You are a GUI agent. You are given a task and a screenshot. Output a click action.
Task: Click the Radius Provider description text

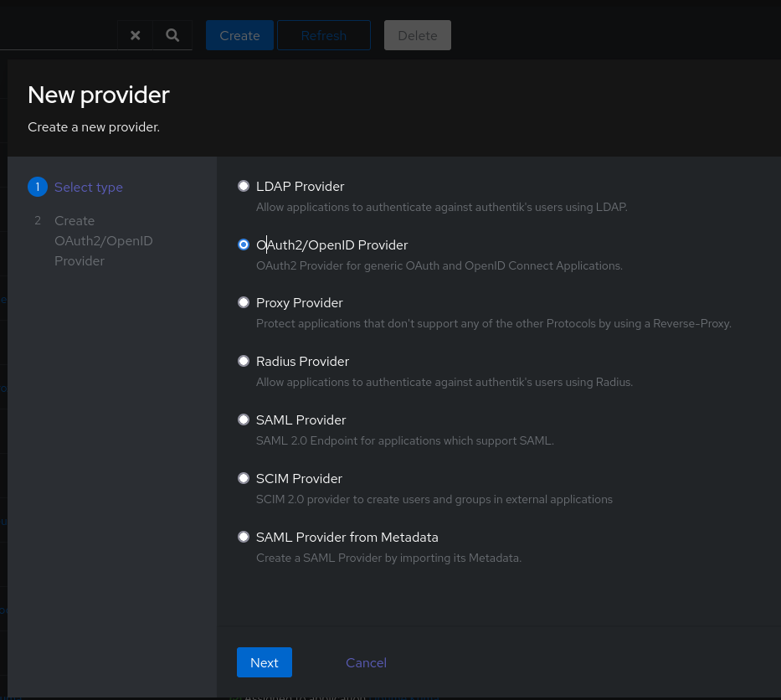444,382
